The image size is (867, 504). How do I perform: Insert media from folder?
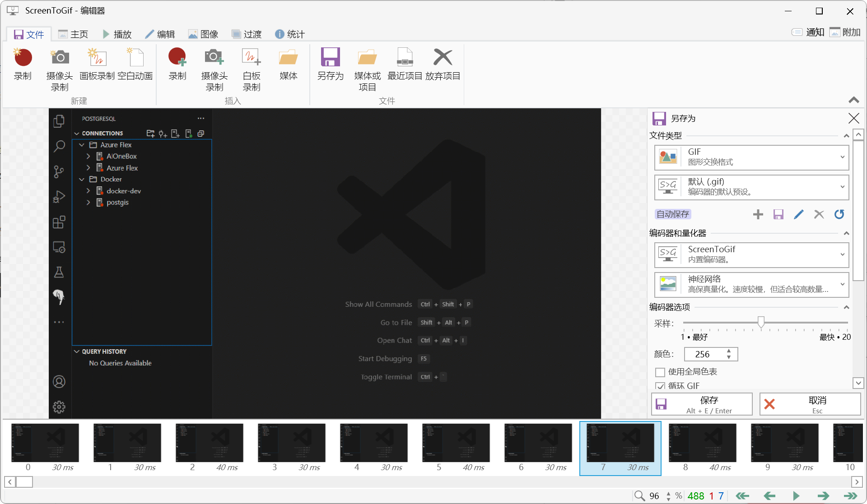coord(289,65)
